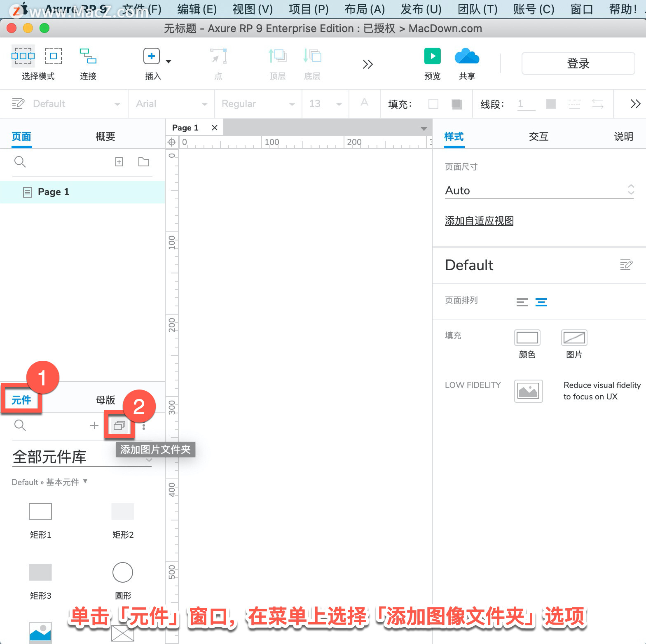
Task: Select Page 1 in the pages list
Action: click(x=82, y=192)
